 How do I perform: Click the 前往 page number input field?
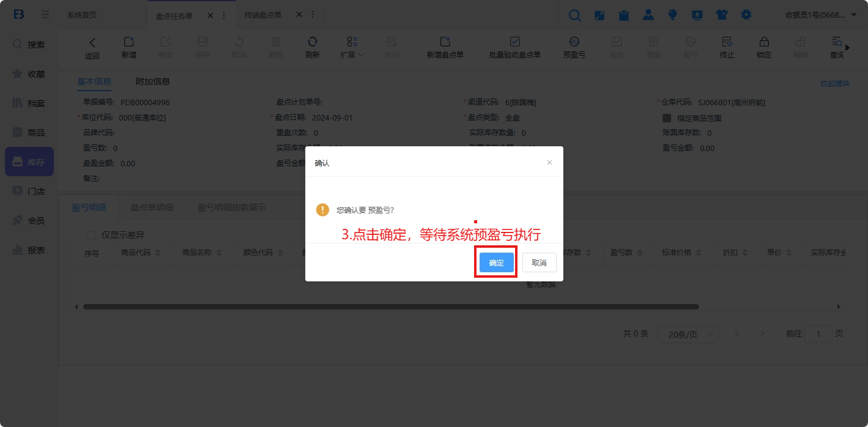818,334
